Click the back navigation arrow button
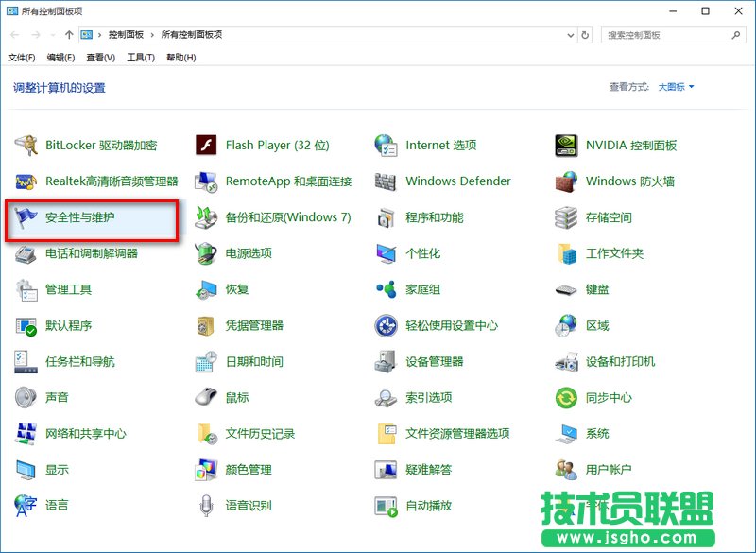 click(x=14, y=35)
